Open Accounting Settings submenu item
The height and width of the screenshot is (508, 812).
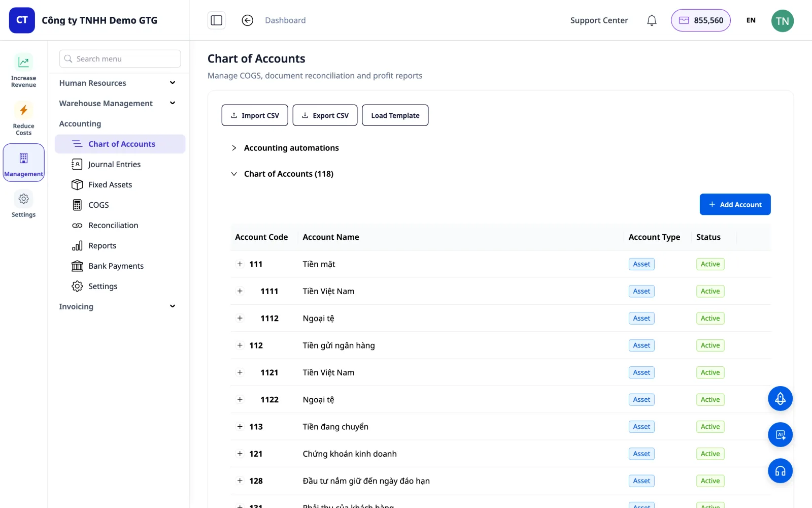120,286
